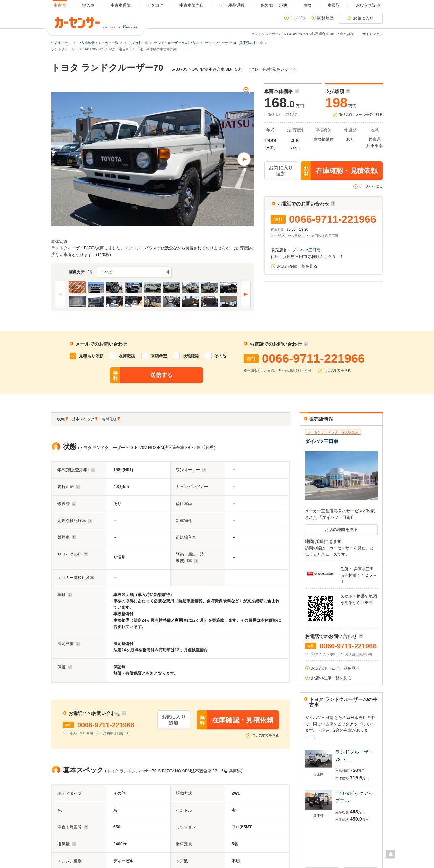
Task: Open ダイハツ三田南 dealer name link
Action: (x=321, y=441)
